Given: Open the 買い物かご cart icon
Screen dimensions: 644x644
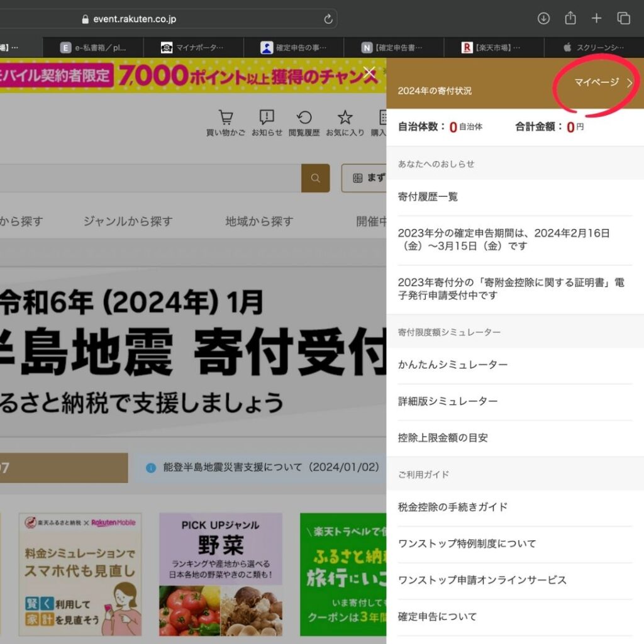Looking at the screenshot, I should click(x=226, y=123).
